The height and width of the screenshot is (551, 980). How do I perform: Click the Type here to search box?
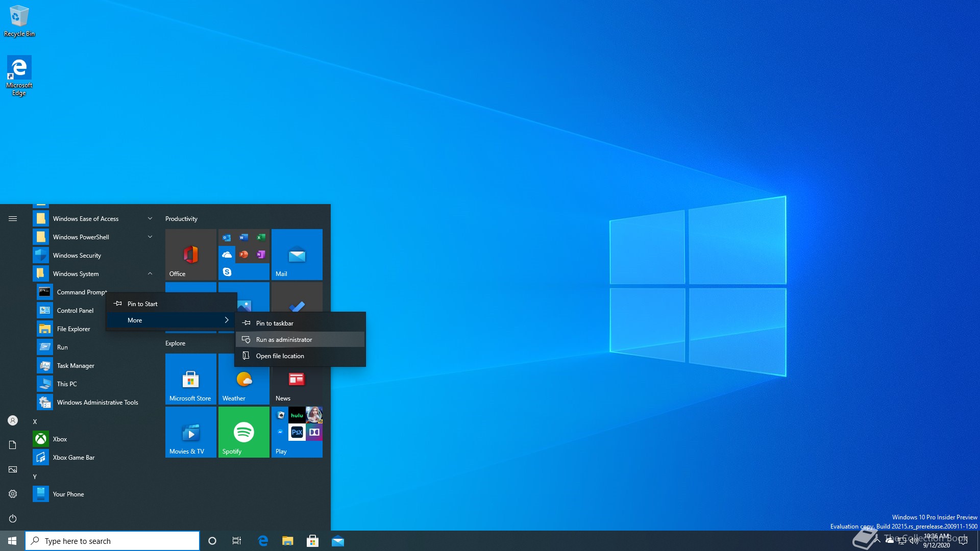(x=112, y=541)
